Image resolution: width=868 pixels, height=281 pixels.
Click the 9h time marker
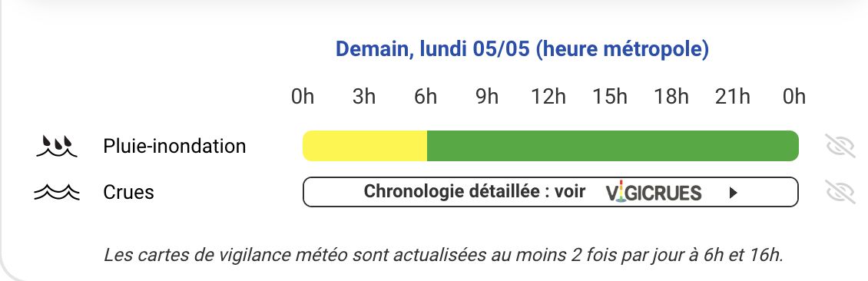[x=487, y=97]
